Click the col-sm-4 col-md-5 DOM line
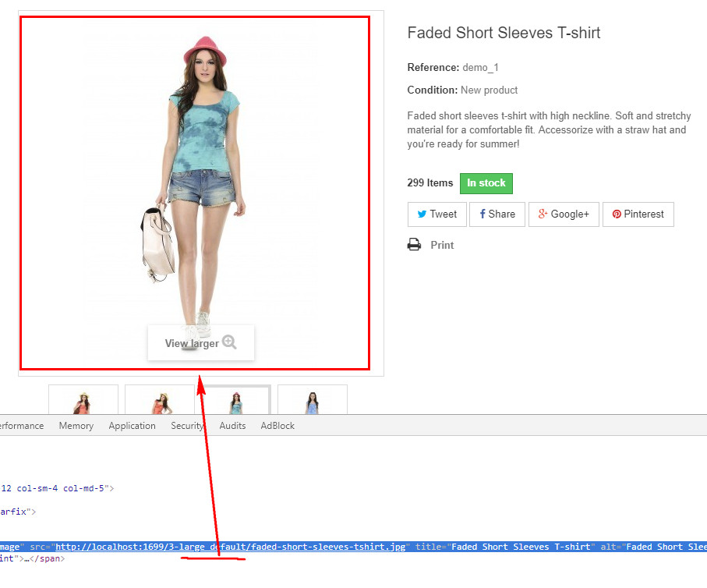 [57, 488]
